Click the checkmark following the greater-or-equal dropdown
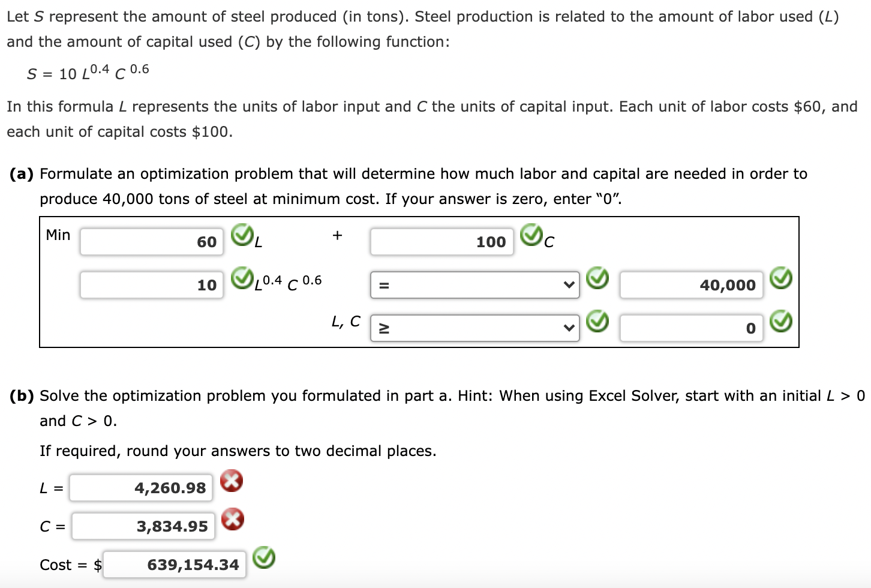Screen dimensions: 871x588 [598, 322]
